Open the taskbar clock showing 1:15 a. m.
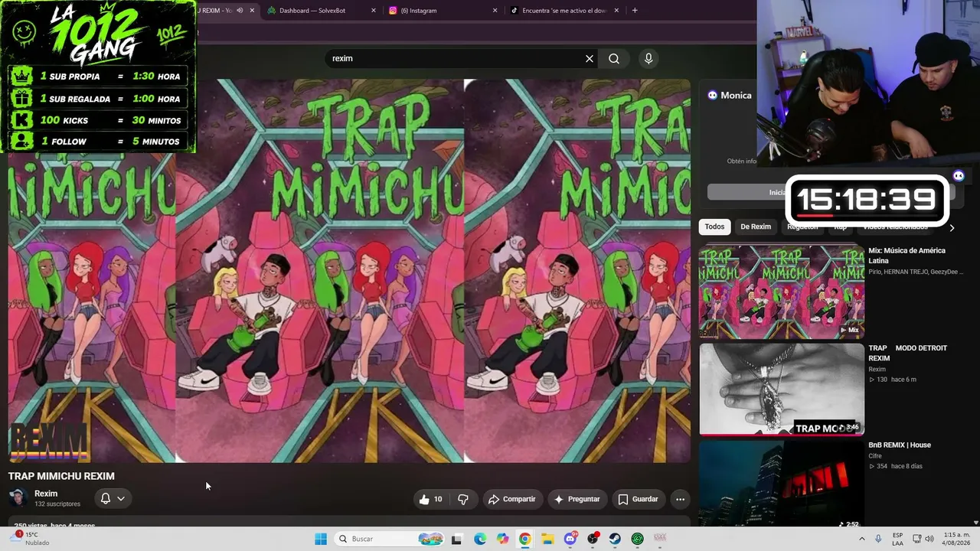 point(957,539)
